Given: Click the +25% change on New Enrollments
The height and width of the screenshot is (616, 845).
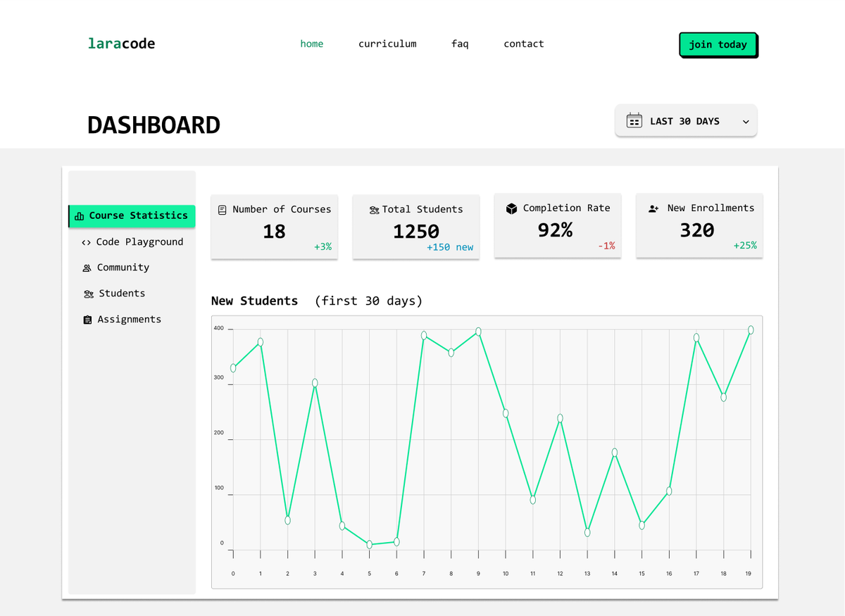Looking at the screenshot, I should 745,246.
